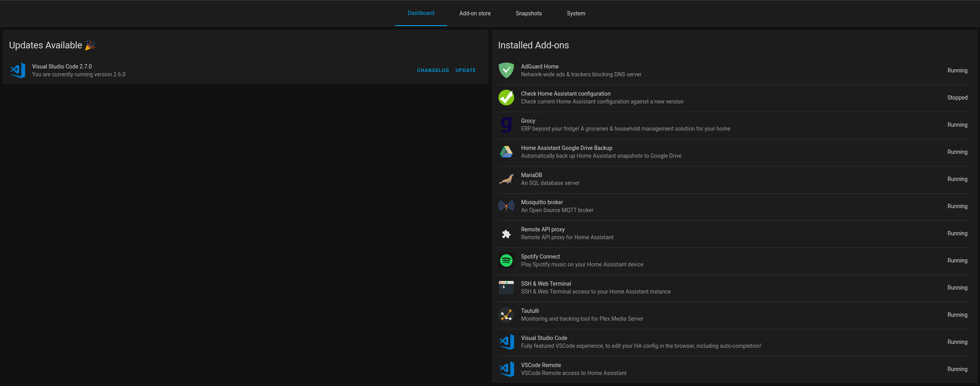The height and width of the screenshot is (386, 980).
Task: Click the Remote API proxy puzzle icon
Action: click(x=506, y=233)
